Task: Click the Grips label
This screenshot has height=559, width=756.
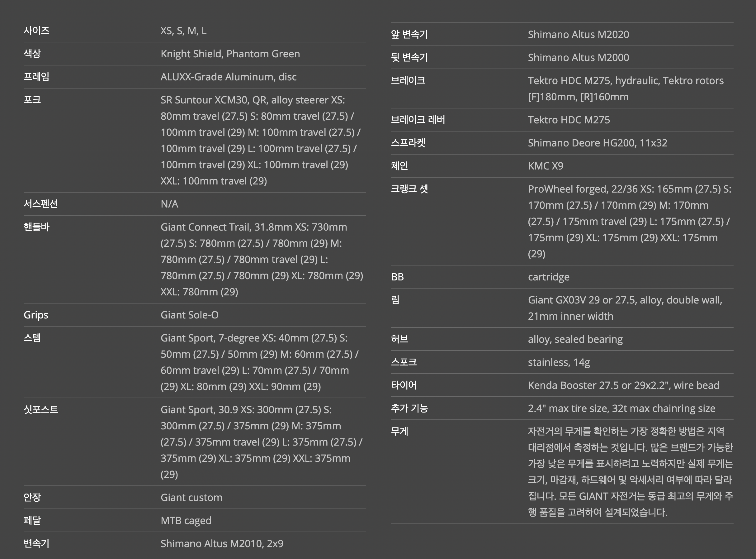Action: click(x=36, y=315)
